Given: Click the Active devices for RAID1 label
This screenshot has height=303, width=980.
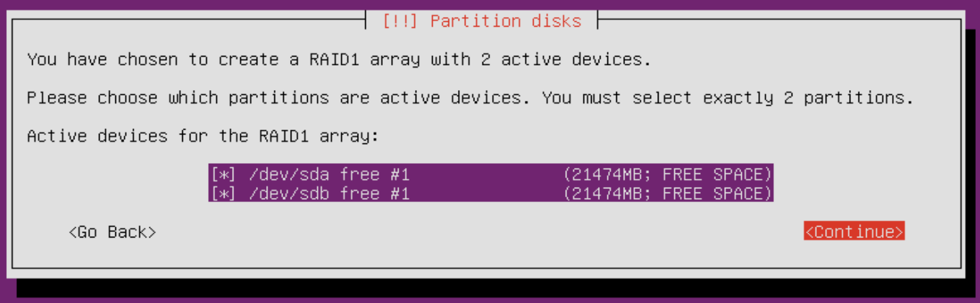Looking at the screenshot, I should pyautogui.click(x=203, y=136).
